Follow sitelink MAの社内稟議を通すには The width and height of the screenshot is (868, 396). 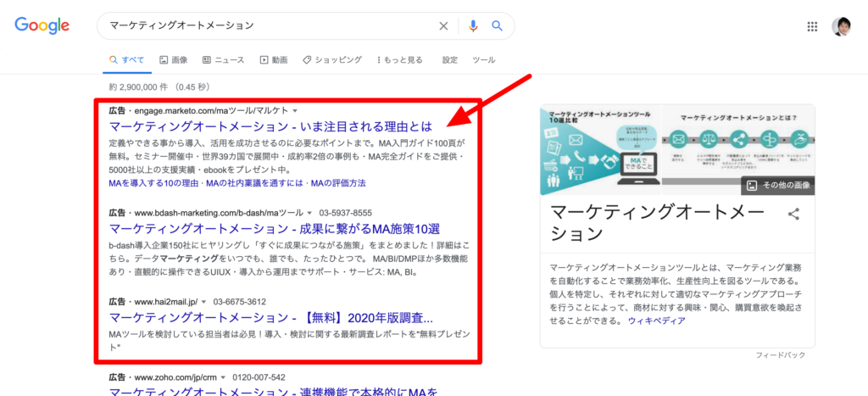click(254, 183)
